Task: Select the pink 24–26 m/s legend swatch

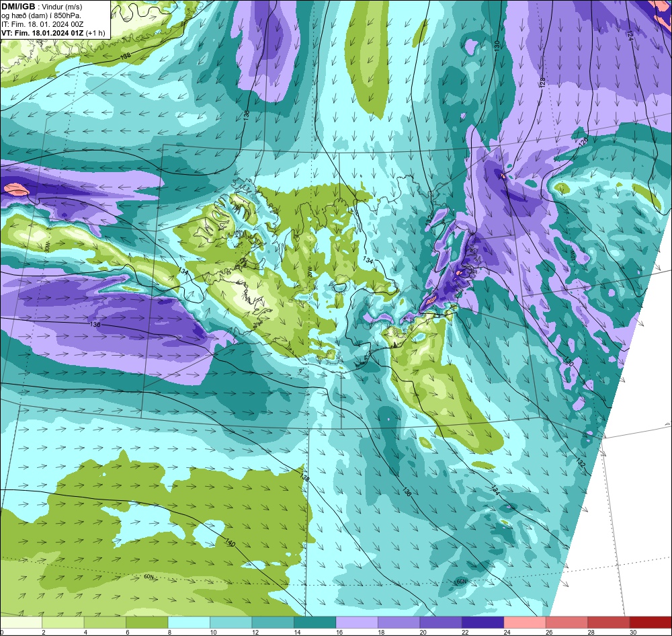Action: pos(525,623)
